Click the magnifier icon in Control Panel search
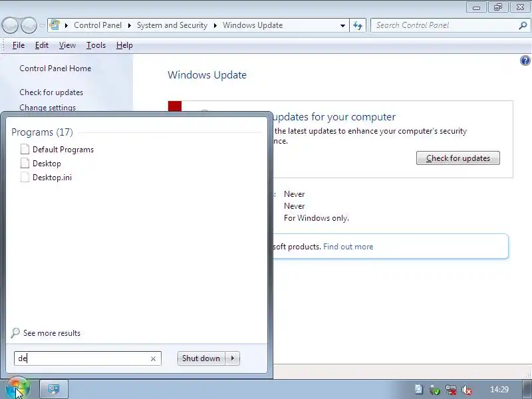The height and width of the screenshot is (399, 532). click(x=523, y=25)
